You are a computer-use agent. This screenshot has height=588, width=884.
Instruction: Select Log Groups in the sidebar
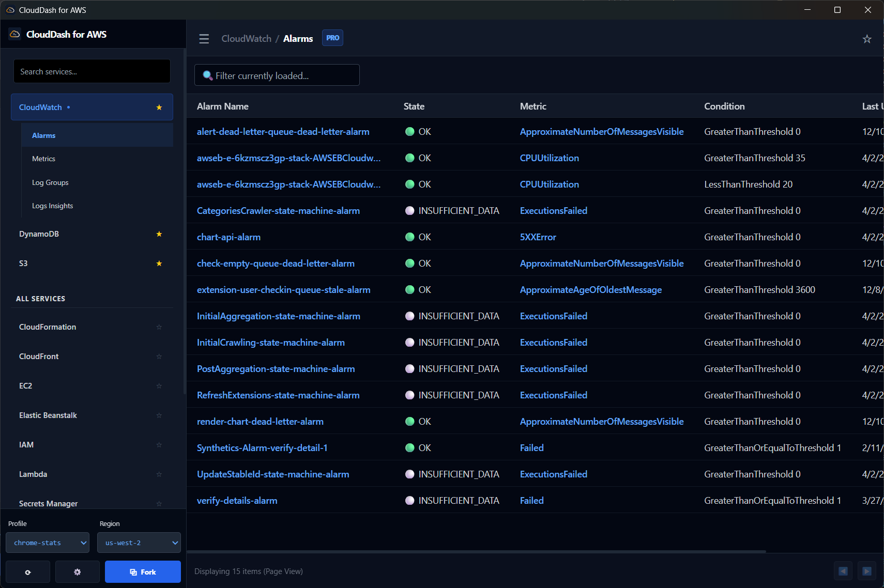(x=50, y=182)
